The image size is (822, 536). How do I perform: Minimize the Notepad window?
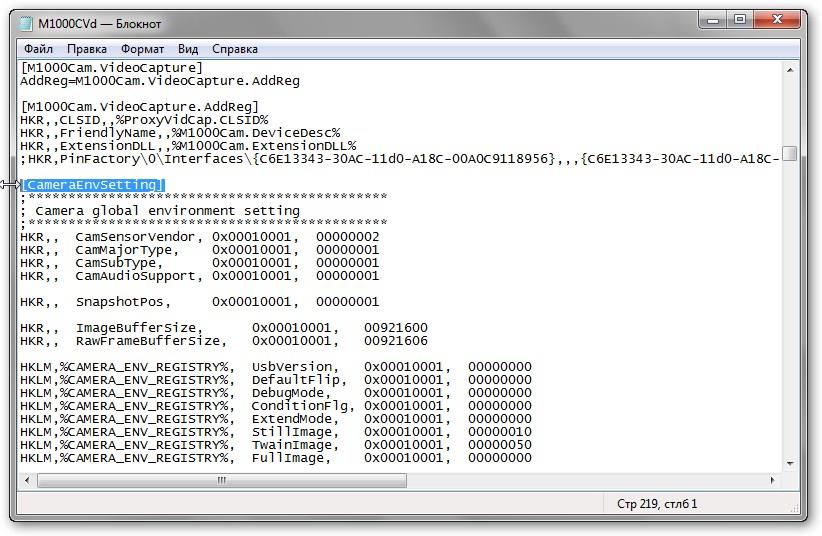coord(710,19)
